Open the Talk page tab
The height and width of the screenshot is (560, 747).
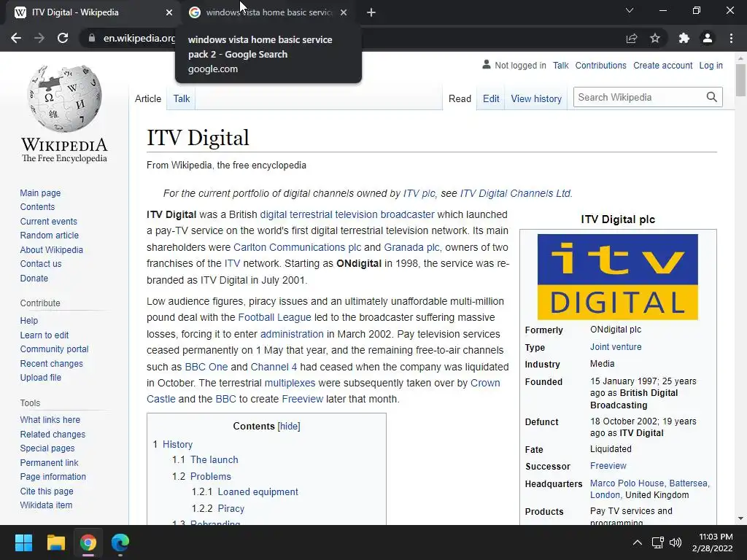point(182,98)
